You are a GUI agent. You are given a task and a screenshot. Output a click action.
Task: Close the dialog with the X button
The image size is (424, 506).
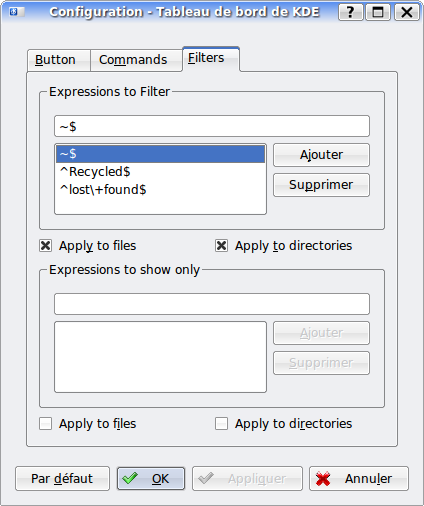pyautogui.click(x=406, y=12)
